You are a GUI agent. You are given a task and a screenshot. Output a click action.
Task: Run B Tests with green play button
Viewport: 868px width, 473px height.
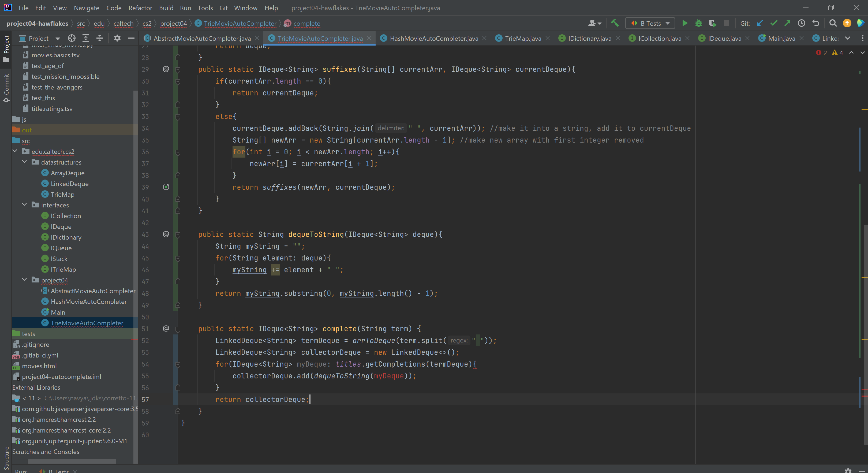(x=685, y=23)
